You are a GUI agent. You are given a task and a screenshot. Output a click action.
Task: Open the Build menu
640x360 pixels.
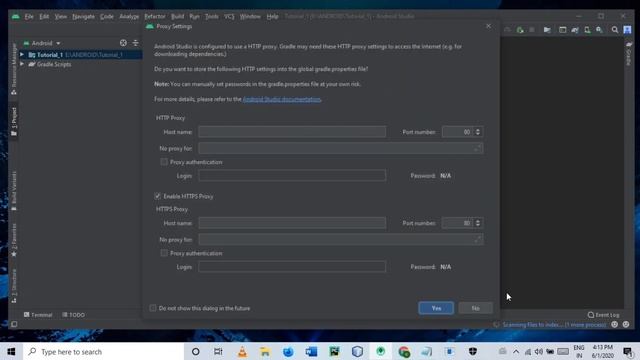[177, 16]
